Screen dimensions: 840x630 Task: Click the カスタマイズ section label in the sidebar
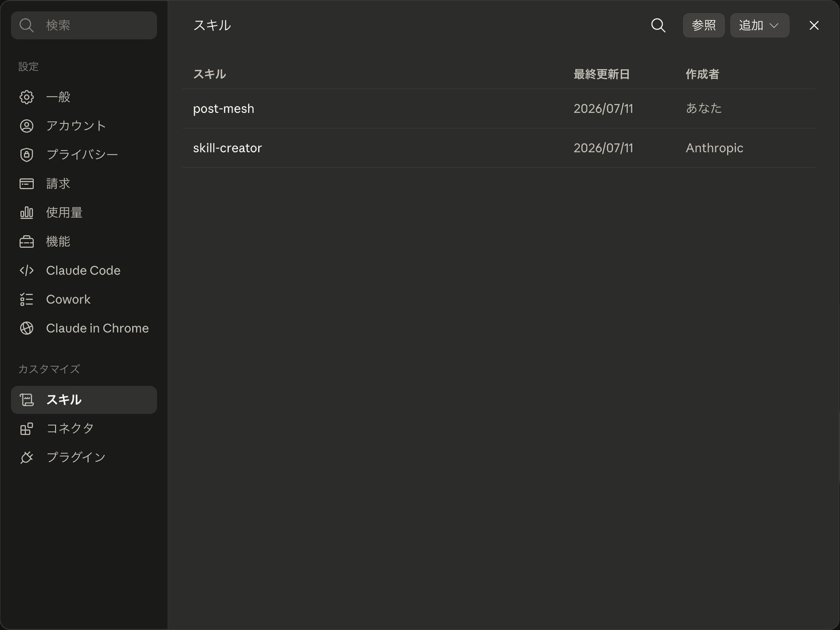tap(49, 369)
